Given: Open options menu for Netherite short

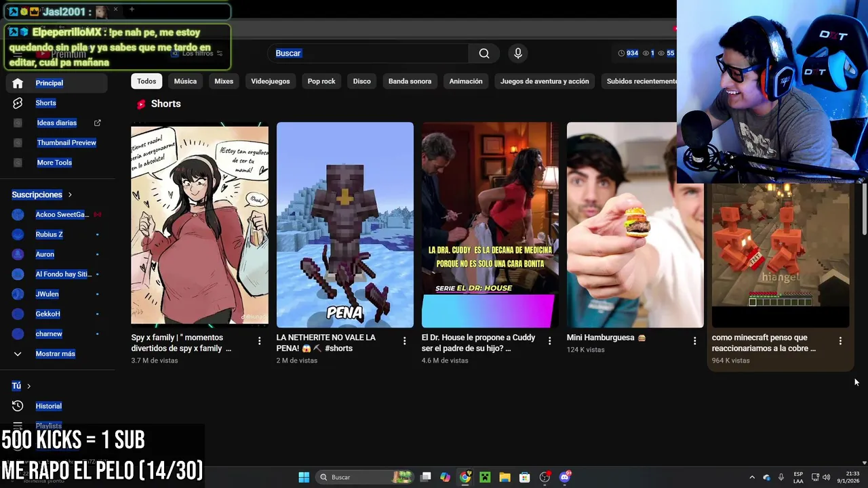Looking at the screenshot, I should 404,341.
